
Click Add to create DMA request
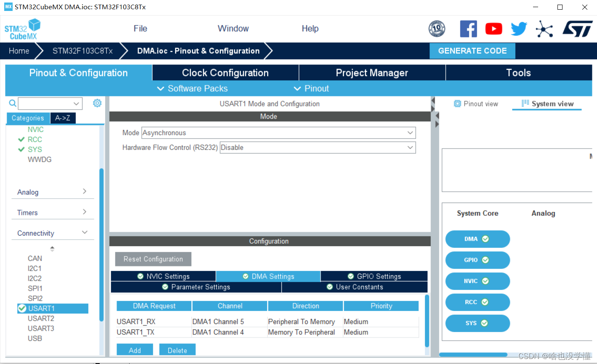[x=135, y=350]
